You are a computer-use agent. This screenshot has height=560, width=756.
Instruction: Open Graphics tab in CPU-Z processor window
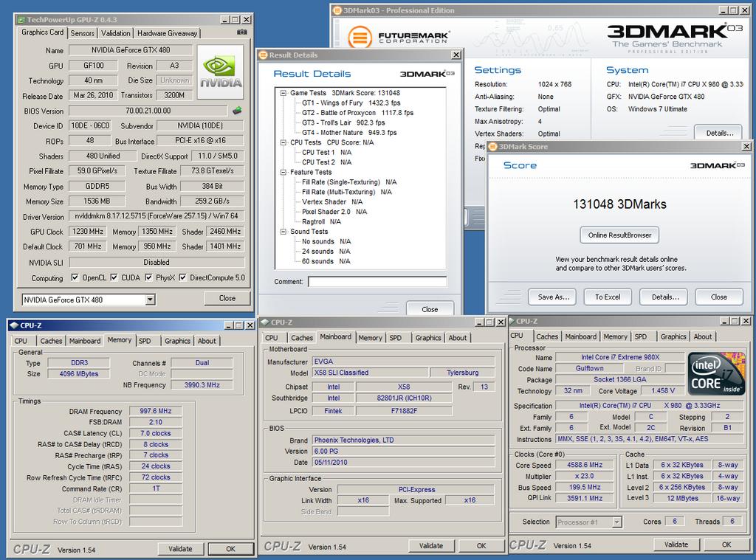pyautogui.click(x=673, y=337)
